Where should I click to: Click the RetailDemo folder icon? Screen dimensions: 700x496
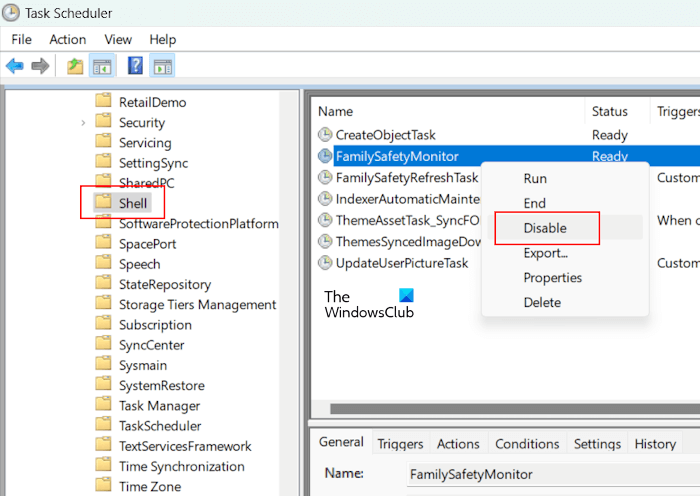pos(104,100)
